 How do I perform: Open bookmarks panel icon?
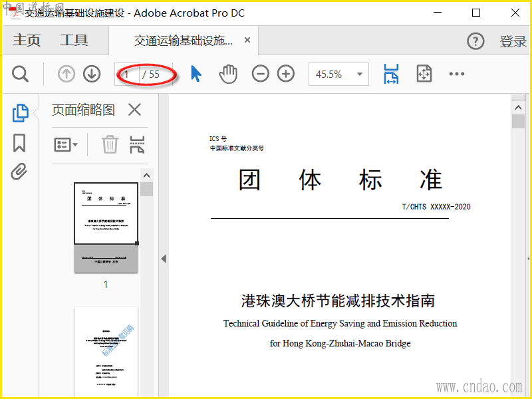pos(19,143)
